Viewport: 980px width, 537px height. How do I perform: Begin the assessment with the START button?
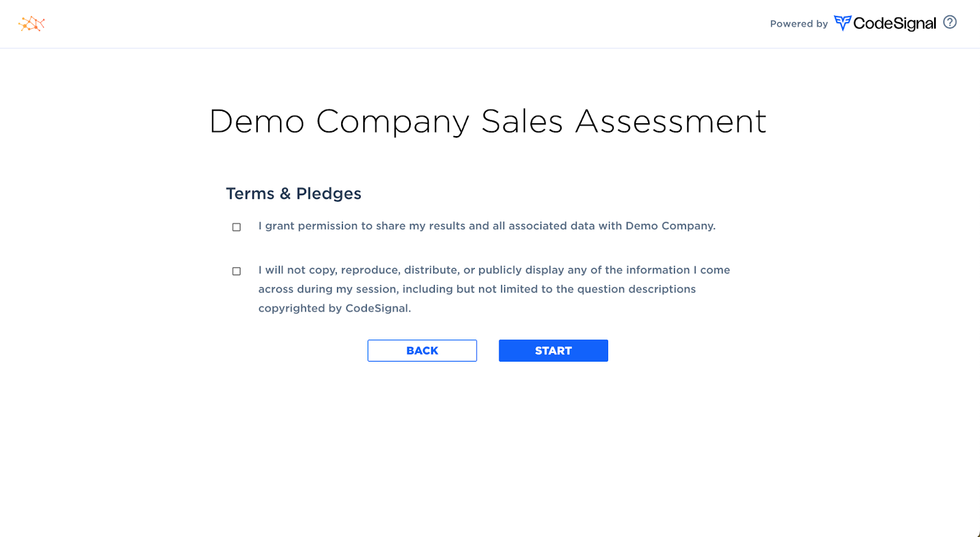(x=553, y=351)
